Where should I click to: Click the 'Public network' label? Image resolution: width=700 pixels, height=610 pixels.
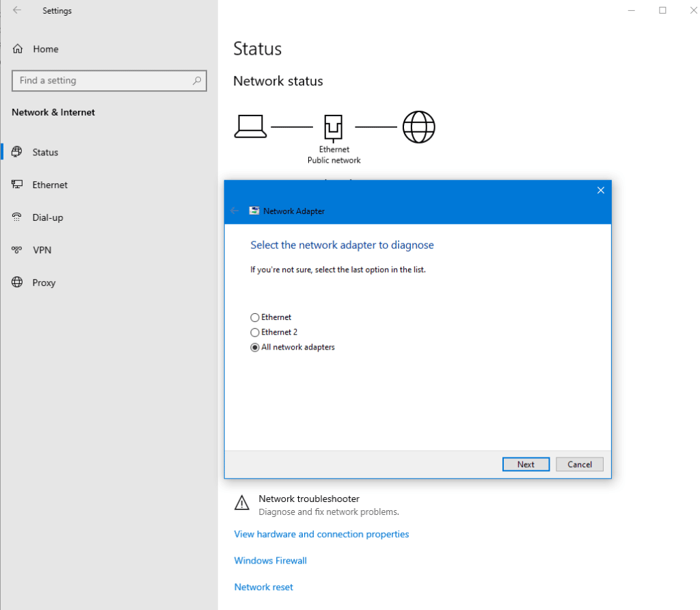point(334,160)
